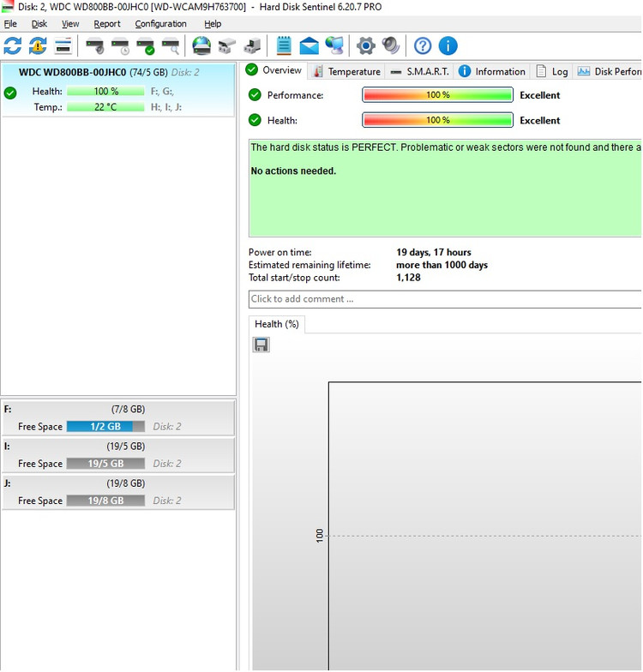Screen dimensions: 643x672
Task: Select the Health (%) graph tab
Action: 276,324
